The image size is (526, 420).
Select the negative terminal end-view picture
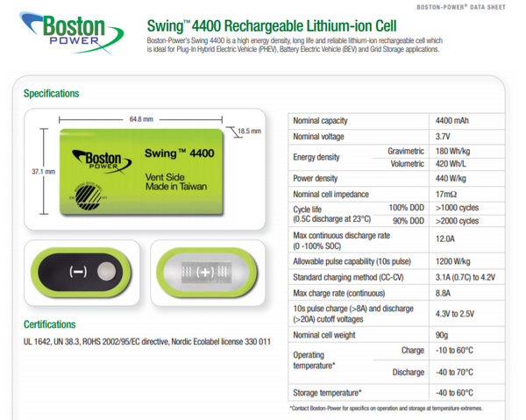(x=81, y=273)
